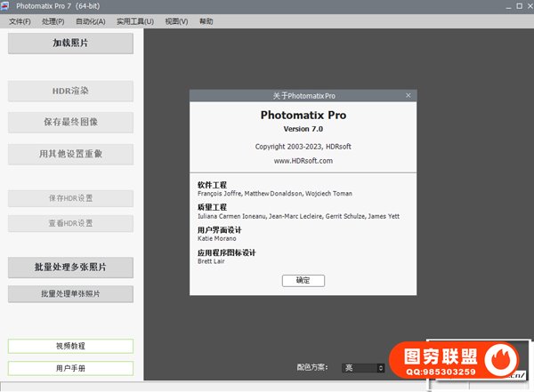
Task: Open the 文件(F) menu
Action: pos(20,21)
